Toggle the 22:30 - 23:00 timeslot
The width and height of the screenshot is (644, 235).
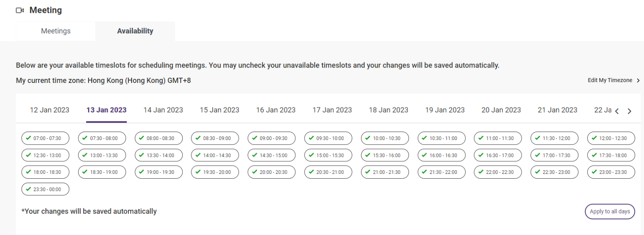pyautogui.click(x=555, y=172)
